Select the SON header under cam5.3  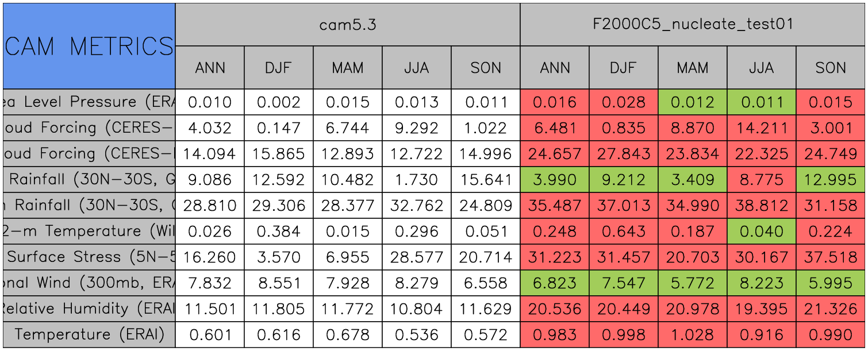click(x=486, y=68)
